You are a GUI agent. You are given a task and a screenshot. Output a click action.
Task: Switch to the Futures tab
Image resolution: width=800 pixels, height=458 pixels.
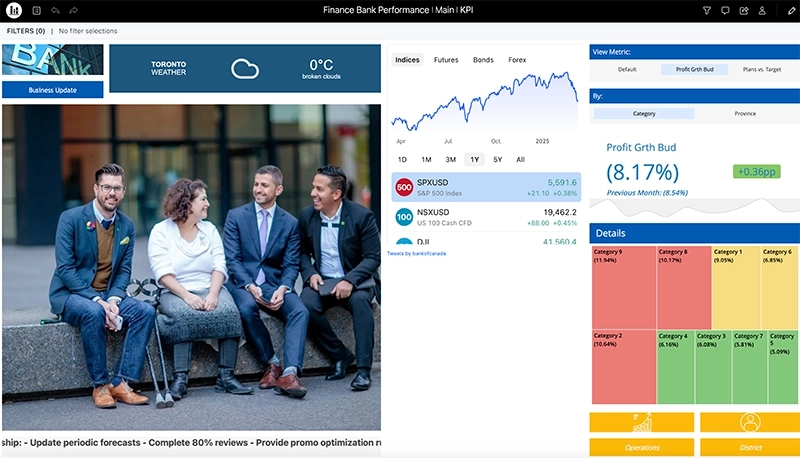coord(446,60)
